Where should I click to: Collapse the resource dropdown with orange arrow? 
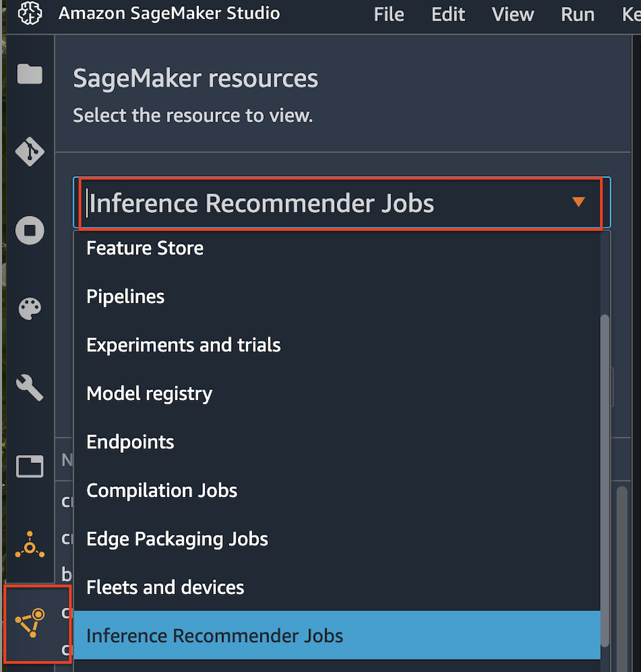point(578,202)
